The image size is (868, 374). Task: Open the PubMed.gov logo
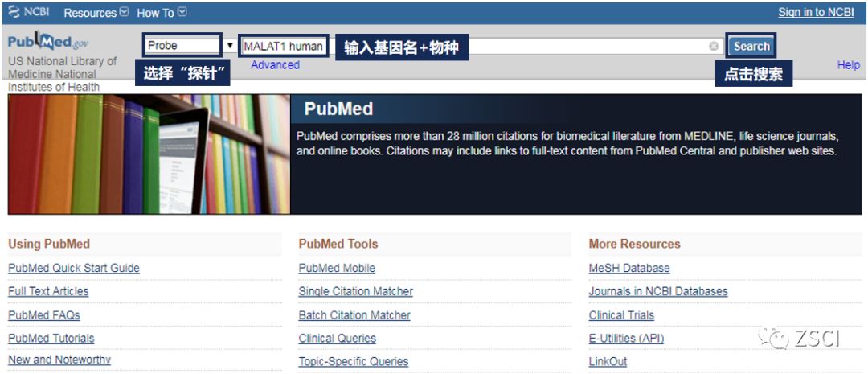[x=47, y=42]
